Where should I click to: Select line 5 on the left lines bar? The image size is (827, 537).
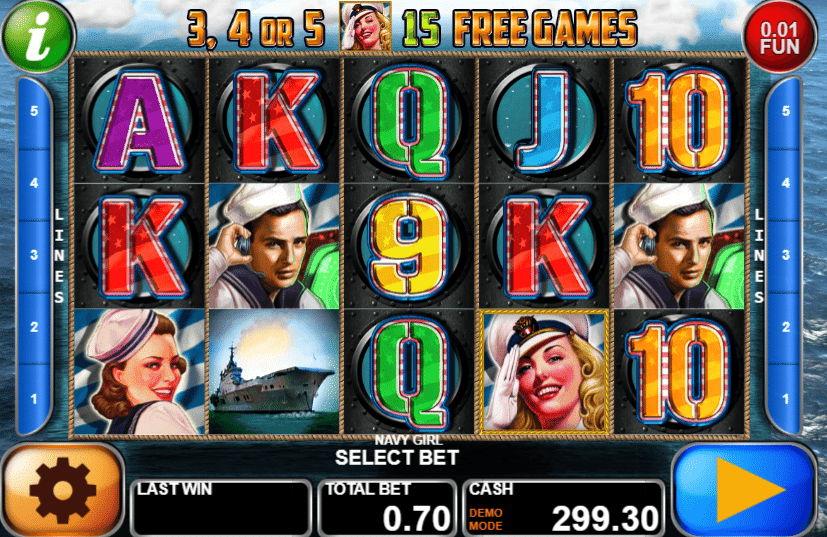(x=34, y=111)
